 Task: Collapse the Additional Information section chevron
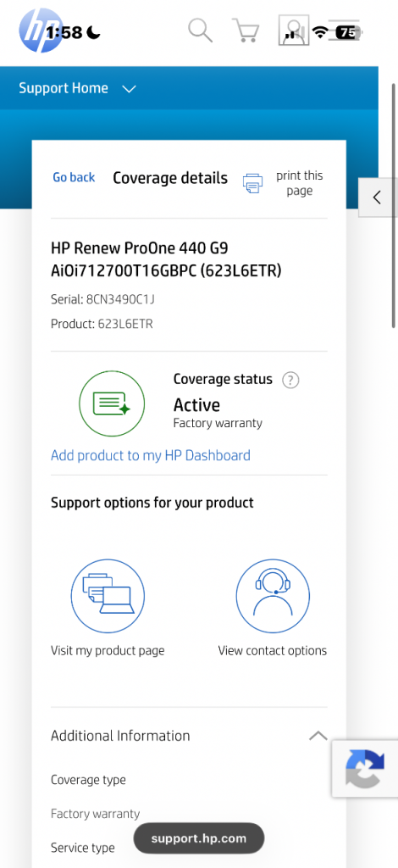pos(318,736)
